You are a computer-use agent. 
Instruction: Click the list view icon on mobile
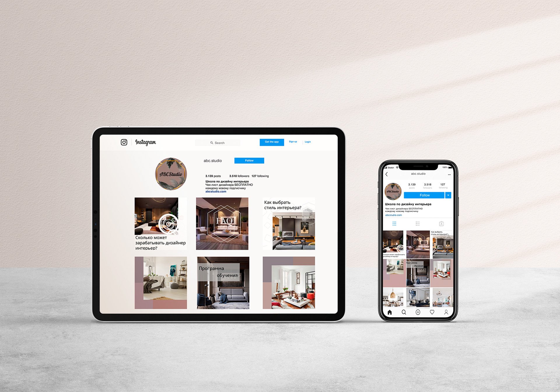tap(421, 223)
